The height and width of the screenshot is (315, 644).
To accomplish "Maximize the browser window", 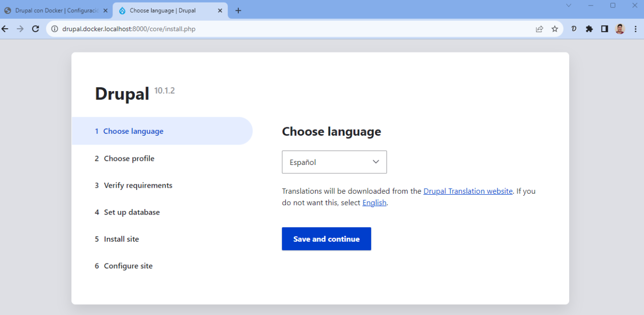I will point(613,5).
